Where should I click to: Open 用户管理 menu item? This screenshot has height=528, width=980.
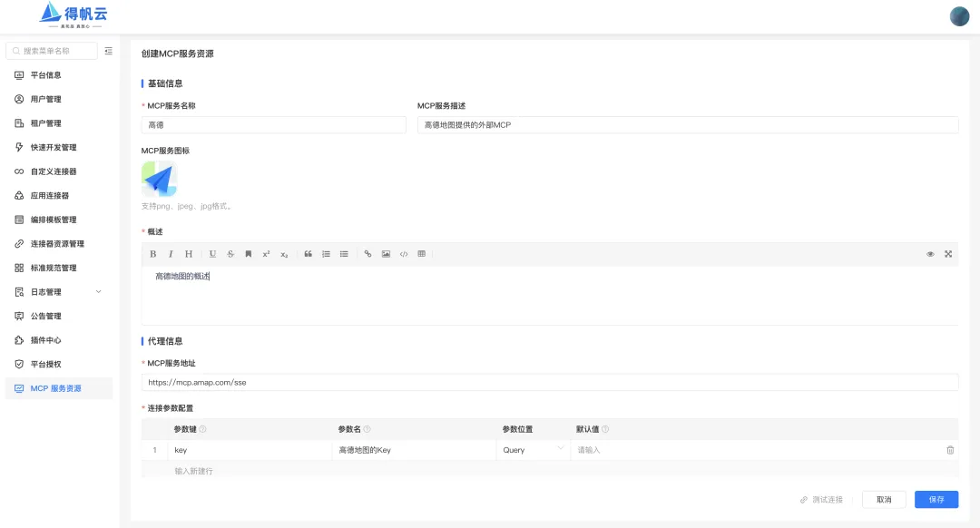click(x=59, y=100)
